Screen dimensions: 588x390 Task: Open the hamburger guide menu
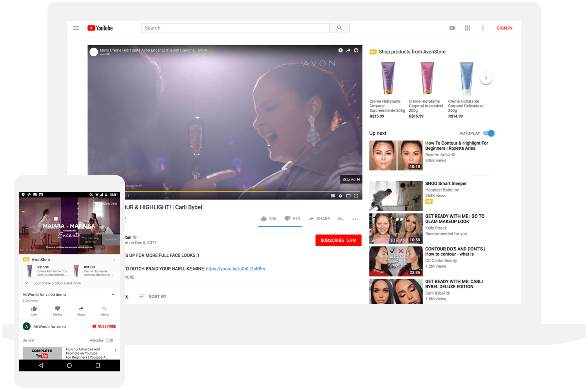tap(76, 28)
